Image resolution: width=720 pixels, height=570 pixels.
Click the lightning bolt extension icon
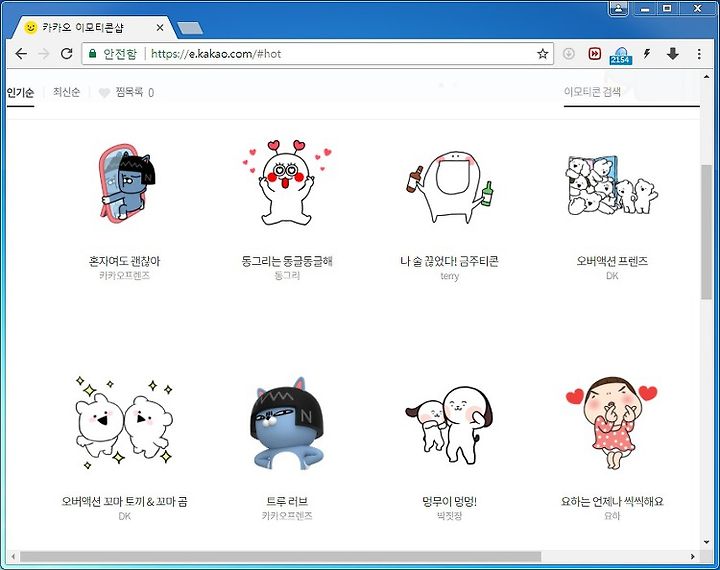click(647, 54)
